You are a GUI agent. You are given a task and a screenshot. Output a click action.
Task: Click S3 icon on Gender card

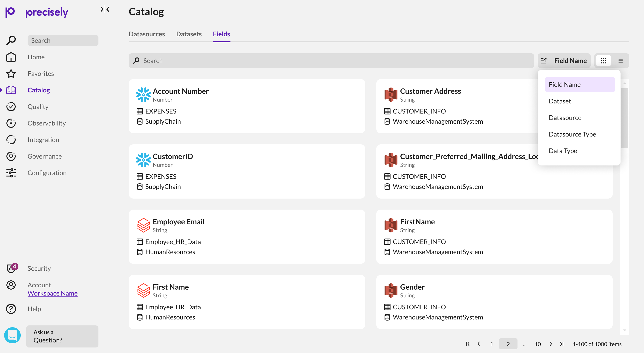tap(391, 290)
